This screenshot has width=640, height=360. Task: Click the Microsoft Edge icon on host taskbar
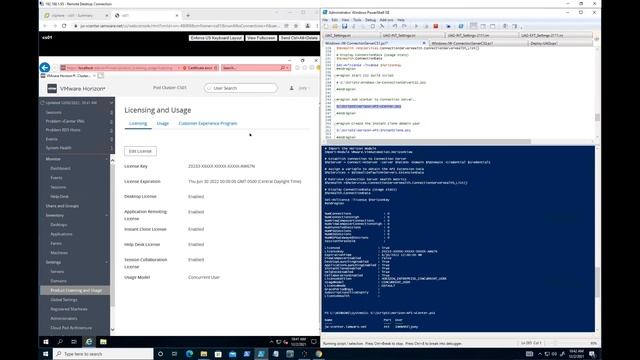pos(189,354)
